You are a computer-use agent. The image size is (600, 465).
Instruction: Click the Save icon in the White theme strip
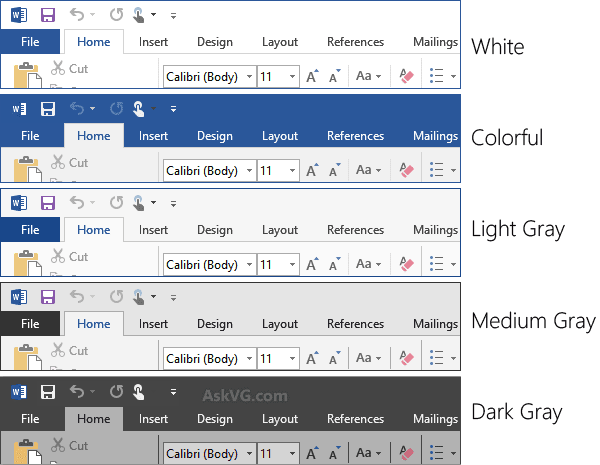pyautogui.click(x=47, y=14)
